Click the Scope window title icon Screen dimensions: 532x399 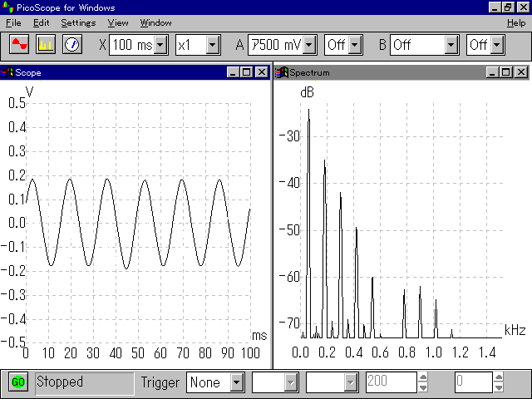(7, 72)
